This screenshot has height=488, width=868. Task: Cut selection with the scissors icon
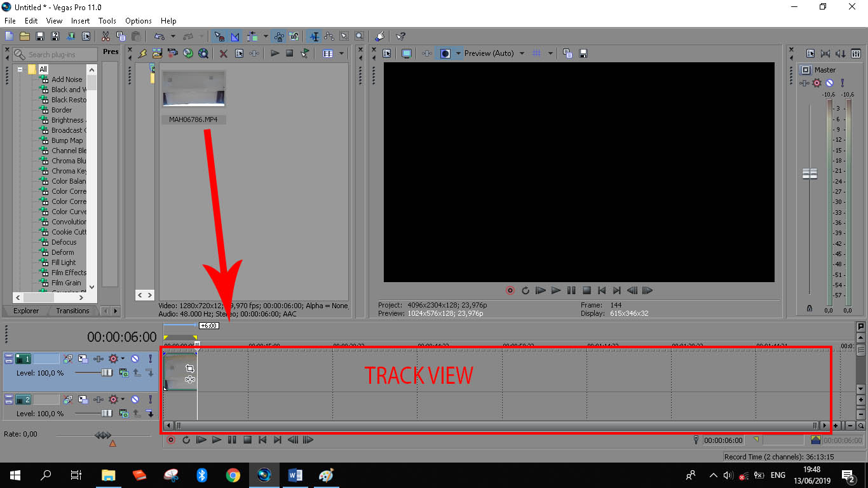[105, 36]
